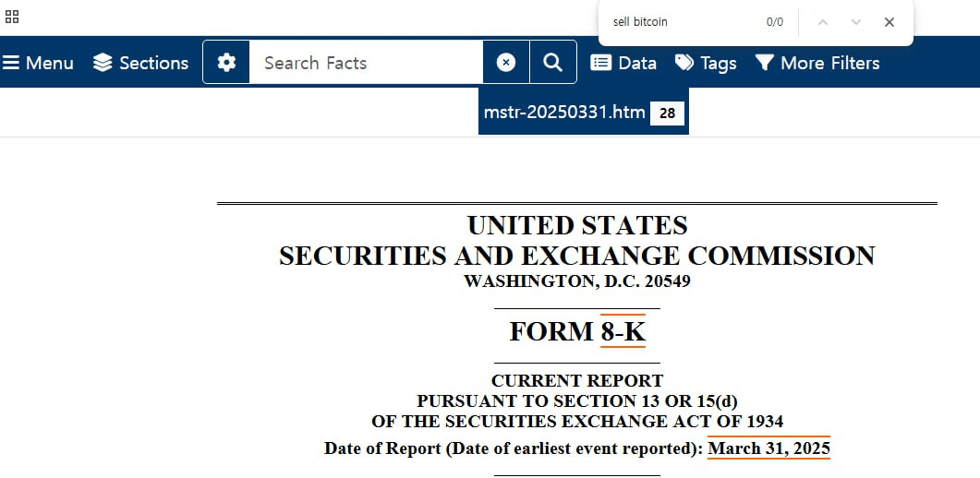Click the gear settings icon
This screenshot has height=478, width=980.
pos(226,63)
